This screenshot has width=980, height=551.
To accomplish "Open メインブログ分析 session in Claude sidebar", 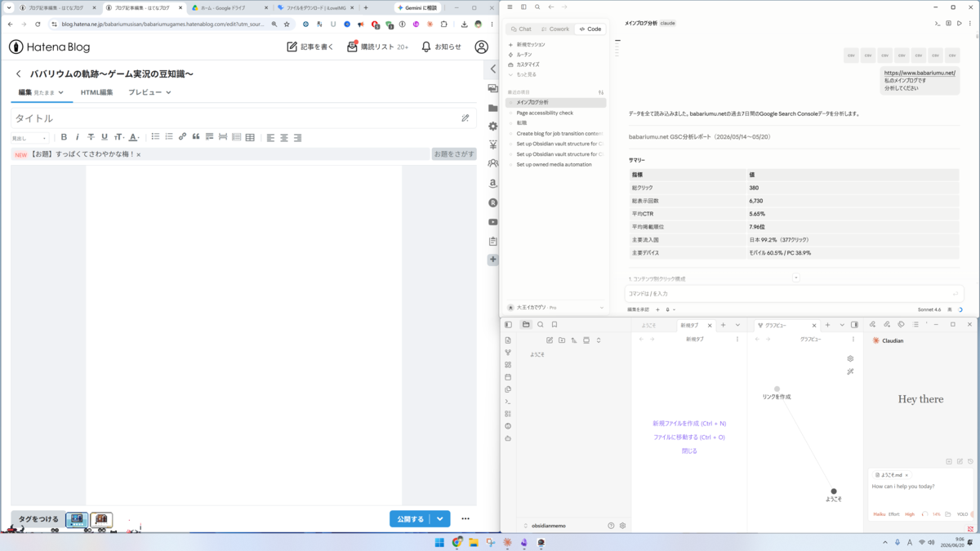I will coord(556,103).
